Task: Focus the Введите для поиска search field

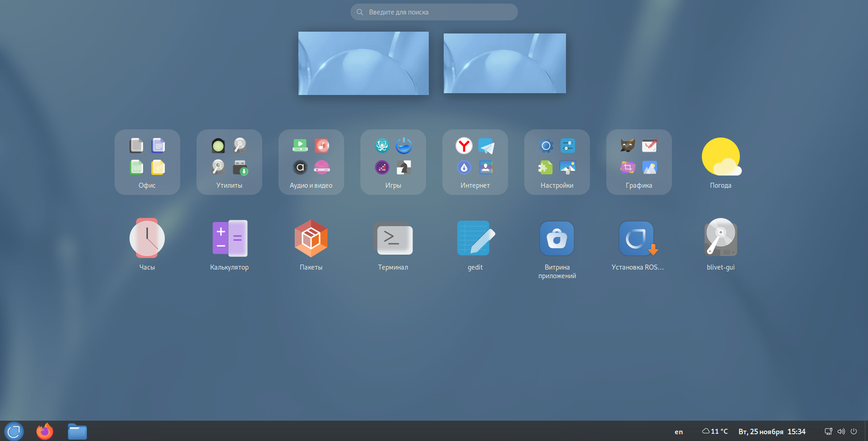Action: tap(434, 12)
